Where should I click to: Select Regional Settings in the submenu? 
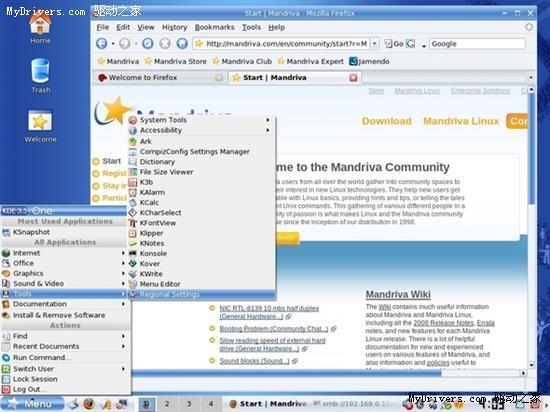(x=201, y=294)
